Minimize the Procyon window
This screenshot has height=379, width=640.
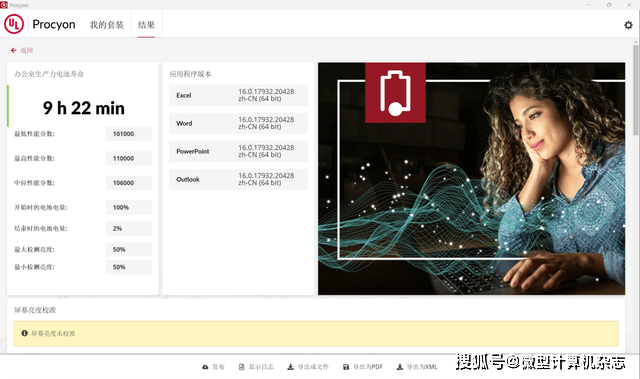pyautogui.click(x=589, y=5)
